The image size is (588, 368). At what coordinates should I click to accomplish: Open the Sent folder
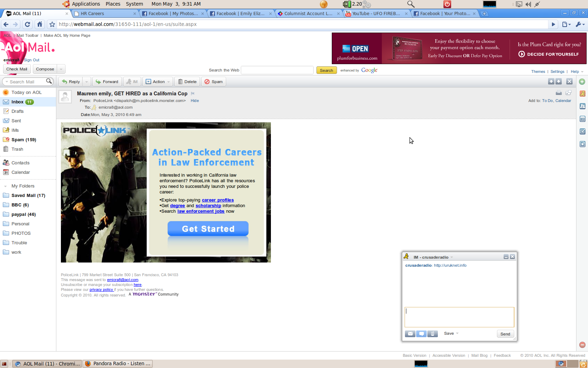tap(16, 121)
